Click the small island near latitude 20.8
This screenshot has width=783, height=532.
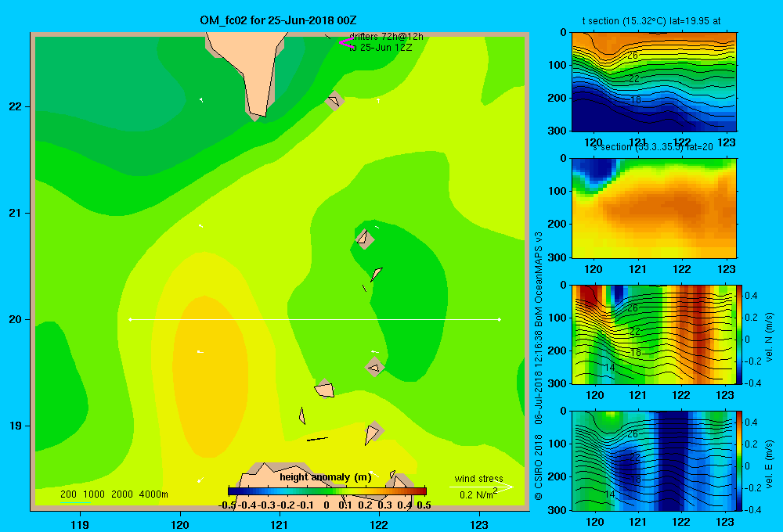coord(365,239)
